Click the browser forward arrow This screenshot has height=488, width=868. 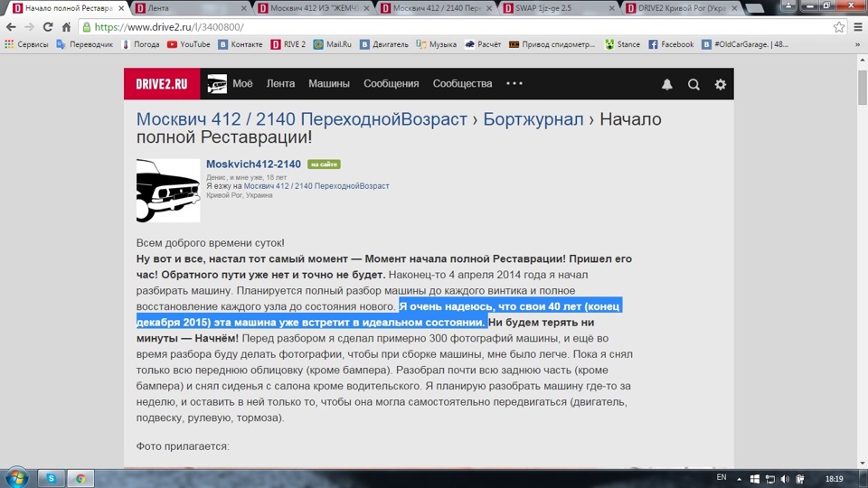(29, 27)
